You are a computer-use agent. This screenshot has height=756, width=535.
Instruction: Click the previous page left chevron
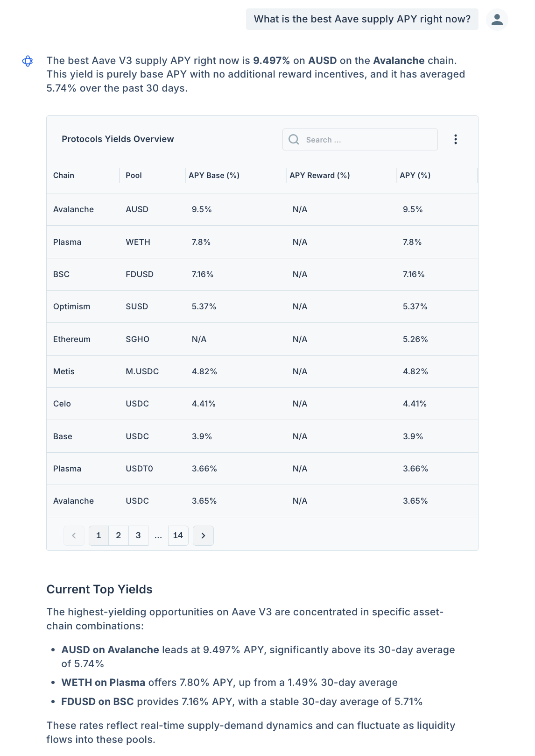coord(74,535)
